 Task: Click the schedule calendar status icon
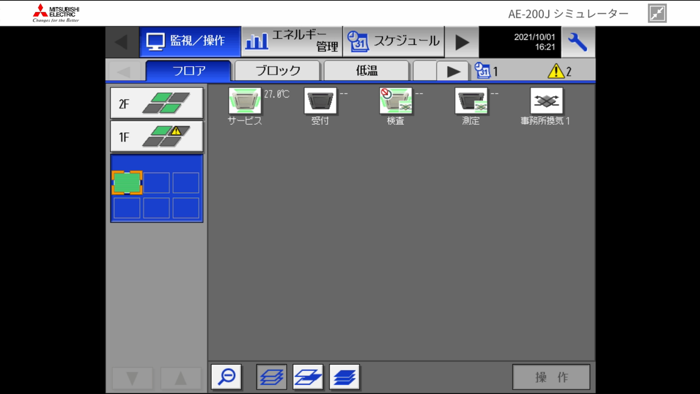coord(482,71)
